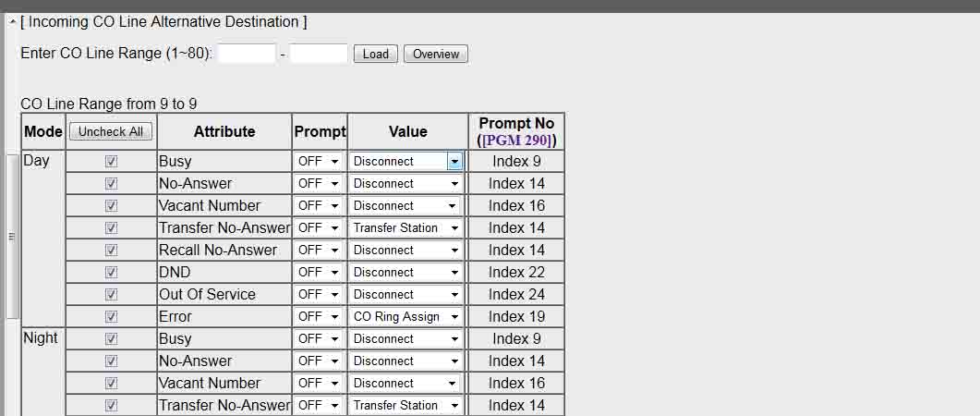Screen dimensions: 980x416
Task: Open the PGM 290 link
Action: (517, 141)
